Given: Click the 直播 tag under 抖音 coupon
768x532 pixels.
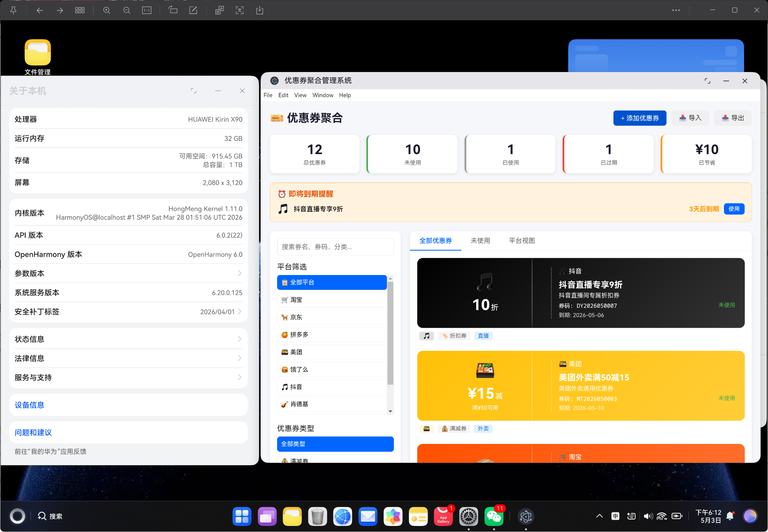Looking at the screenshot, I should click(x=483, y=336).
